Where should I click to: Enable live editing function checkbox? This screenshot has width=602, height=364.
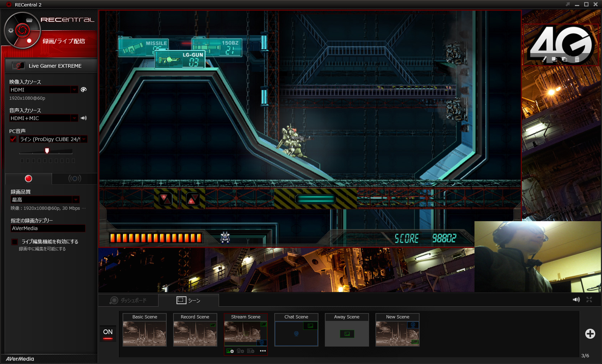pyautogui.click(x=15, y=241)
